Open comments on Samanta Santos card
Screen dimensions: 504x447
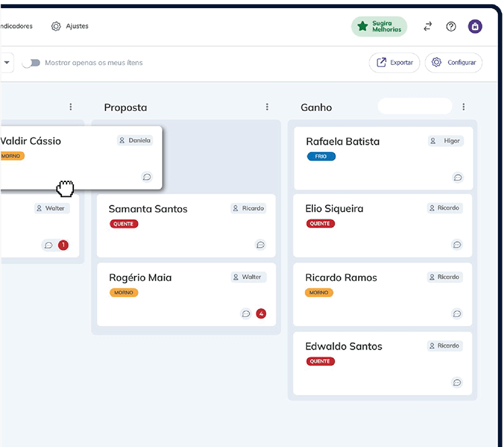[x=260, y=245]
